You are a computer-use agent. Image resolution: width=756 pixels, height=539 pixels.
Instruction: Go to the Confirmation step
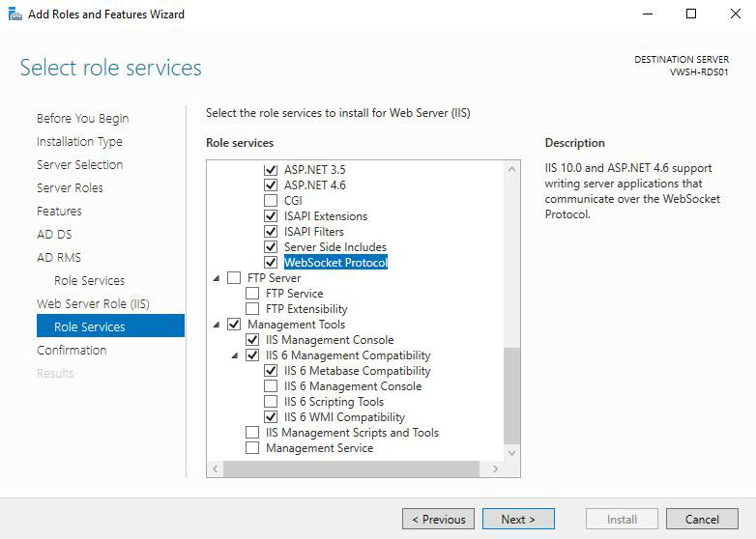point(72,351)
